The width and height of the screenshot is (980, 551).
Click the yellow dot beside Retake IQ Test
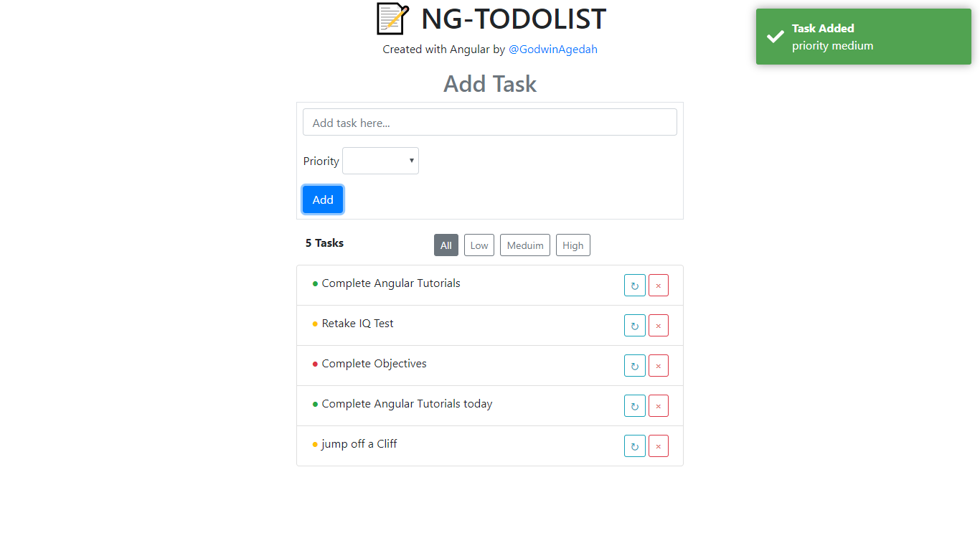coord(315,324)
